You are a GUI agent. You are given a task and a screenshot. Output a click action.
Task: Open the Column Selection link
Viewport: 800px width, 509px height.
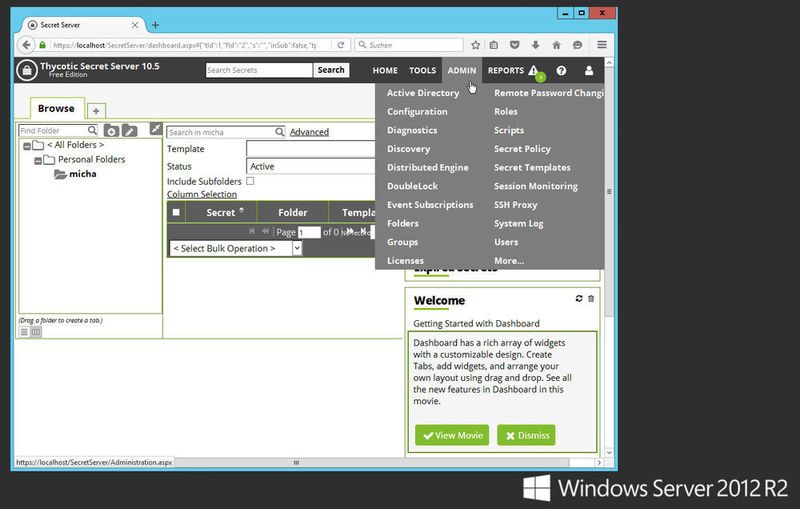coord(202,194)
